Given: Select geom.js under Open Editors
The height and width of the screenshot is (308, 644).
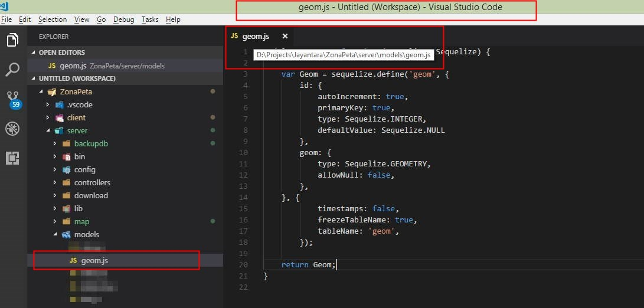Looking at the screenshot, I should (x=125, y=65).
